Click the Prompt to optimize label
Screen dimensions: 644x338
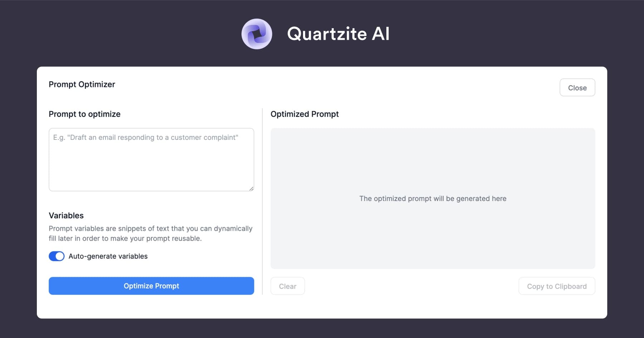click(x=84, y=114)
